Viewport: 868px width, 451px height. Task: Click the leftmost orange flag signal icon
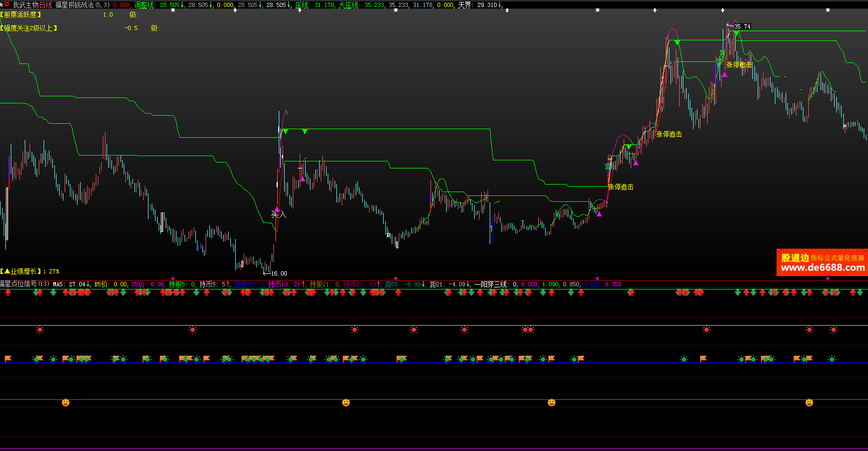pyautogui.click(x=8, y=359)
